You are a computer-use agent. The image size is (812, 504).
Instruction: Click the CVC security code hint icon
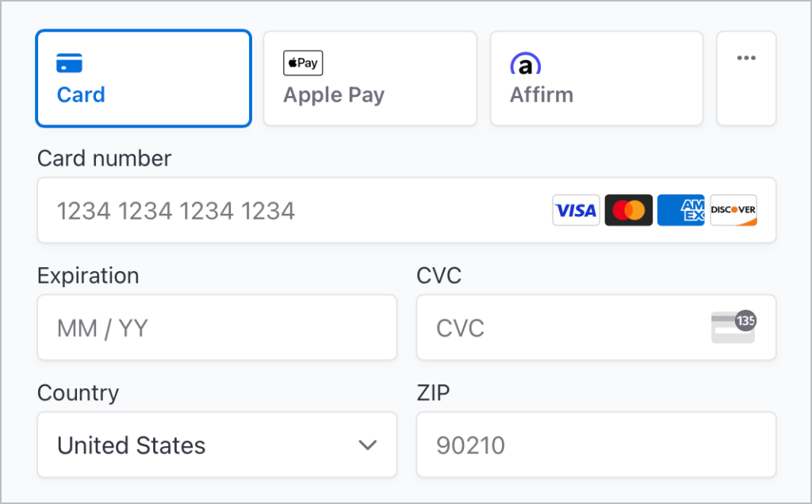[733, 326]
